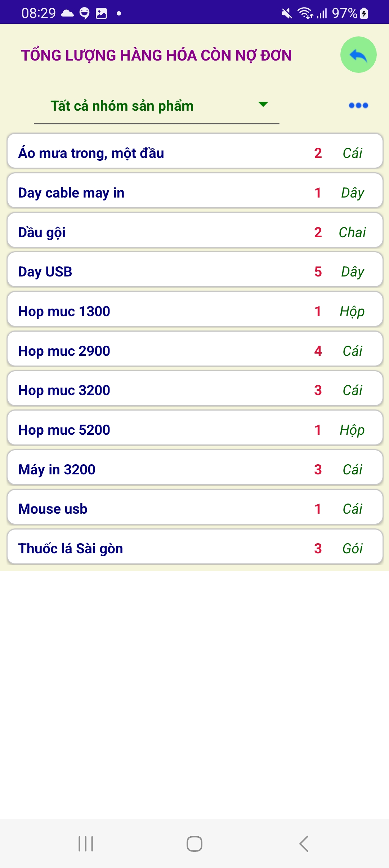The image size is (389, 868).
Task: Tap the 'Hop muc 5200' row
Action: click(x=194, y=430)
